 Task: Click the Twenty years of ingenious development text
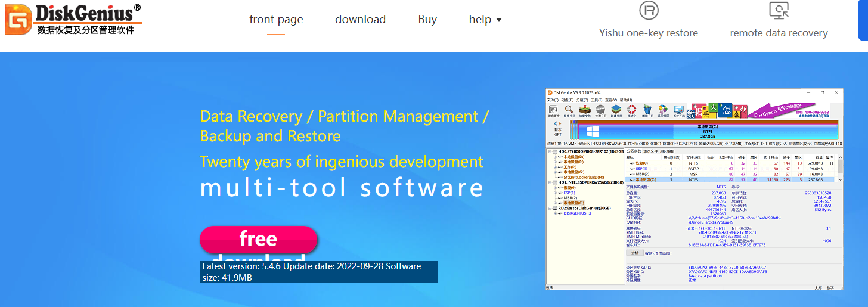pos(342,162)
